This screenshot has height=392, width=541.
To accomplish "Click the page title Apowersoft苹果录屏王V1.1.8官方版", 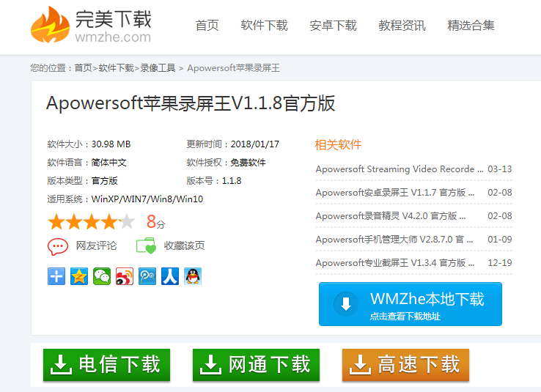I will pyautogui.click(x=191, y=103).
